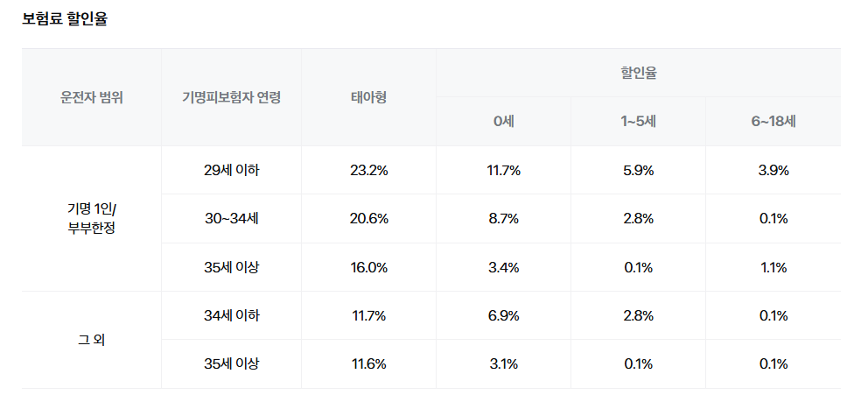868x395 pixels.
Task: Select the 운전자 범위 column header
Action: point(92,97)
